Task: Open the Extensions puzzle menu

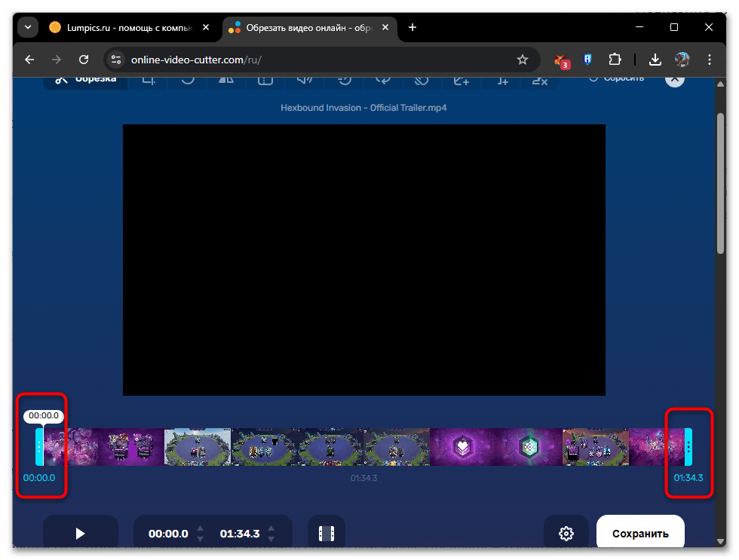Action: 615,60
